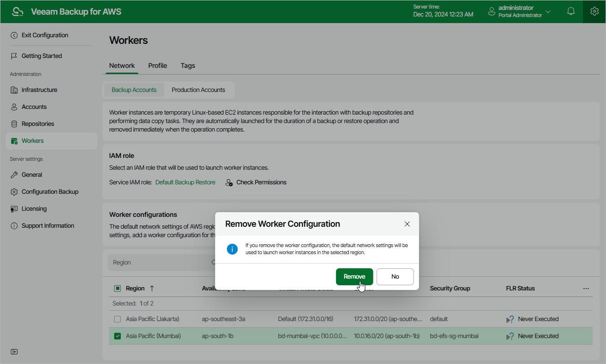Click the 10.0.16.0/20 (ap-south-1b) subnet cell
Image resolution: width=606 pixels, height=364 pixels.
point(387,336)
